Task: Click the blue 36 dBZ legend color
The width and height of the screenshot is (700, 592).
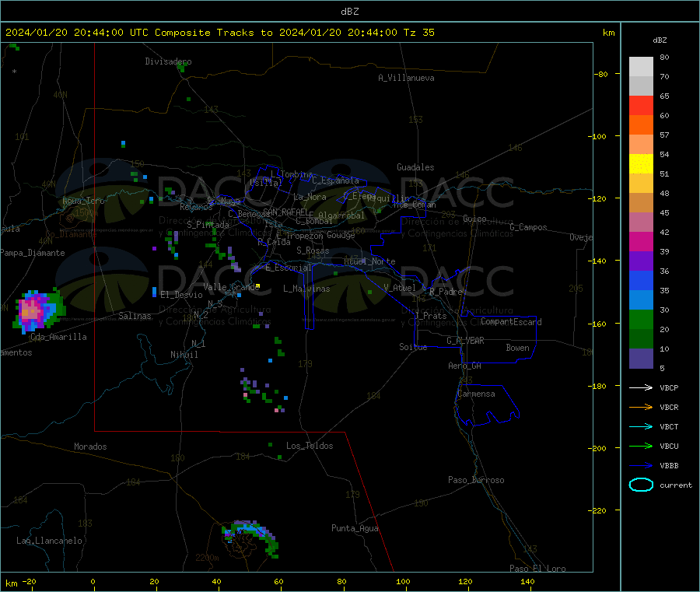Action: pyautogui.click(x=641, y=280)
